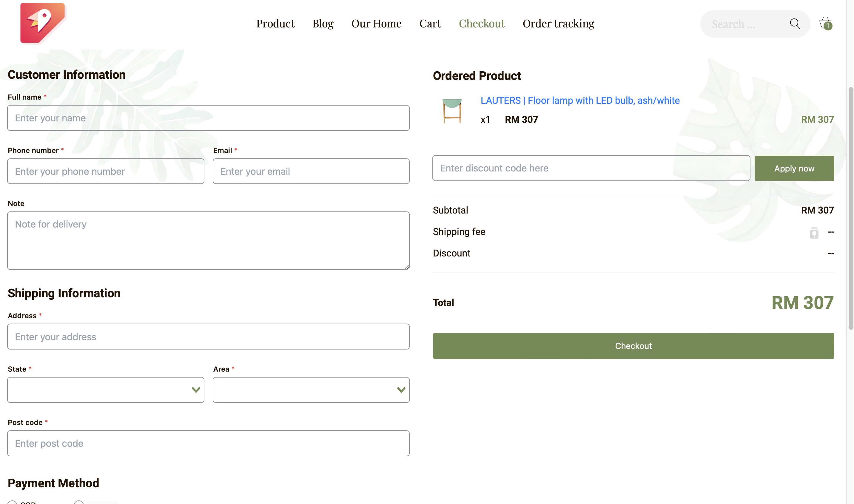Click the Full name input field

click(208, 118)
